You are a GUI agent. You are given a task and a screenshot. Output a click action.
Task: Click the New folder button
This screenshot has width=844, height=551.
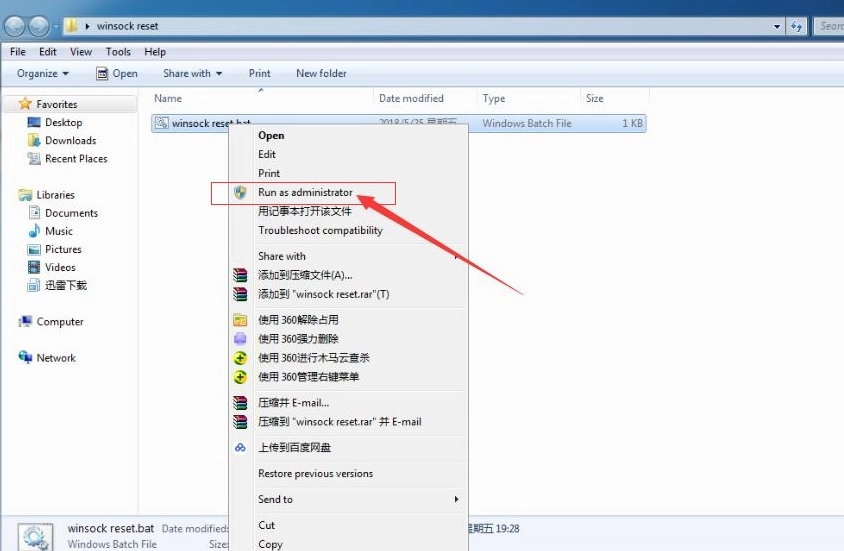[321, 73]
